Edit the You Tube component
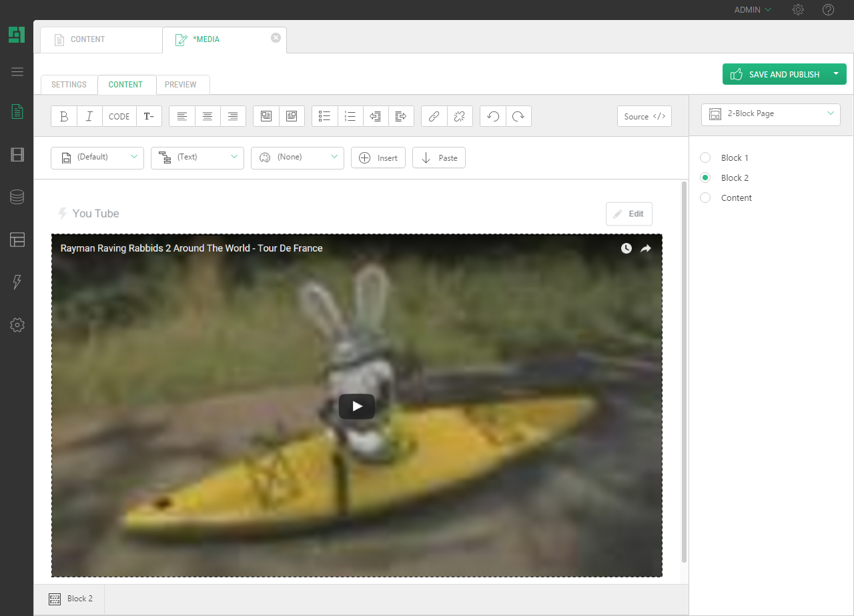This screenshot has height=616, width=854. [629, 214]
